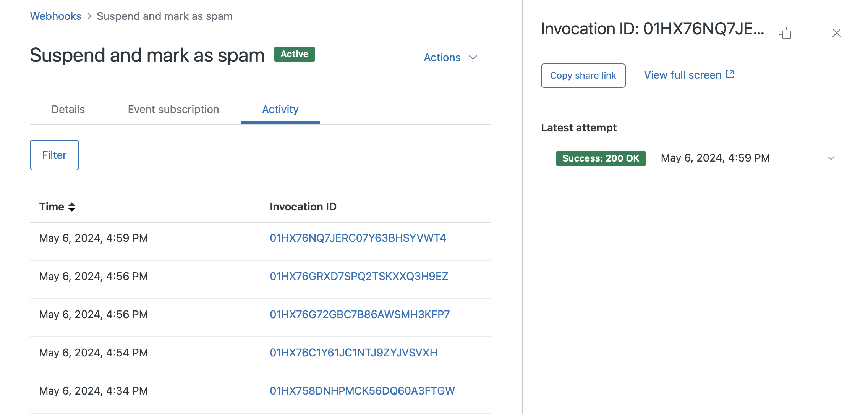The image size is (868, 414).
Task: Select the Activity tab
Action: pos(280,110)
